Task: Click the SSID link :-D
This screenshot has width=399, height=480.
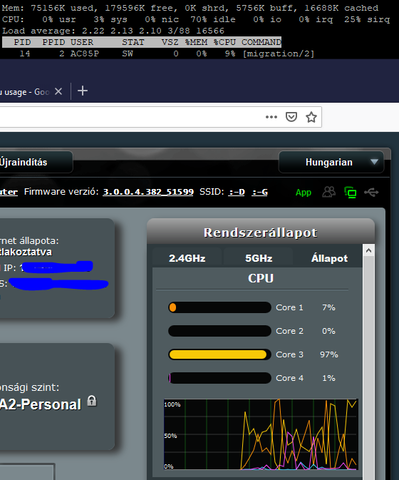Action: point(237,192)
